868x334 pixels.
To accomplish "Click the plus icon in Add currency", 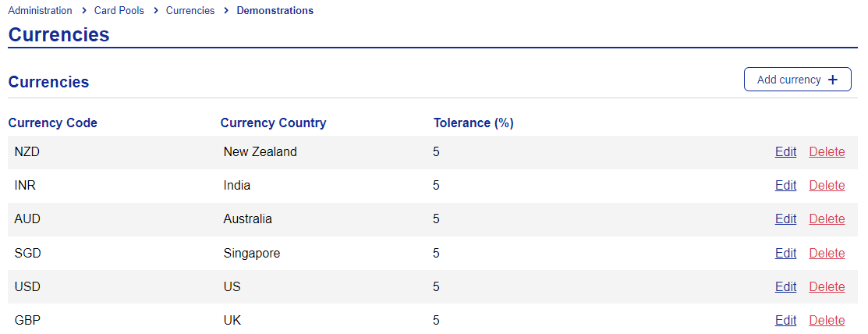I will tap(833, 80).
